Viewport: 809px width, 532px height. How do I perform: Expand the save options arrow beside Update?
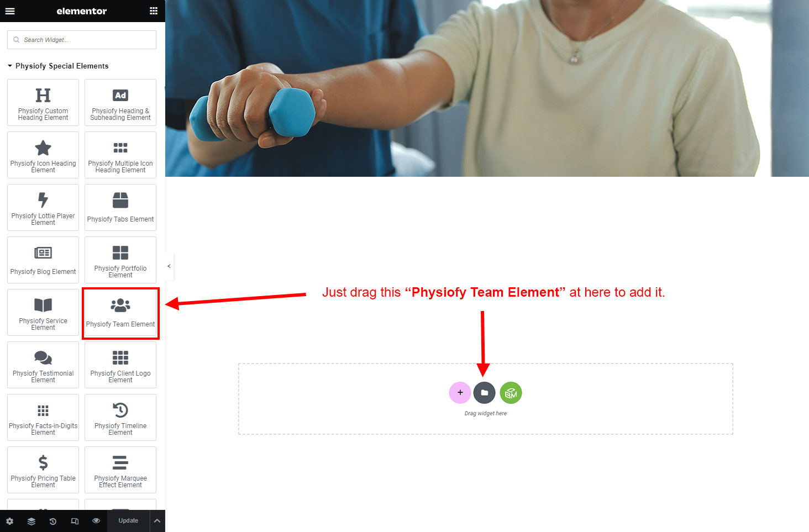(157, 521)
